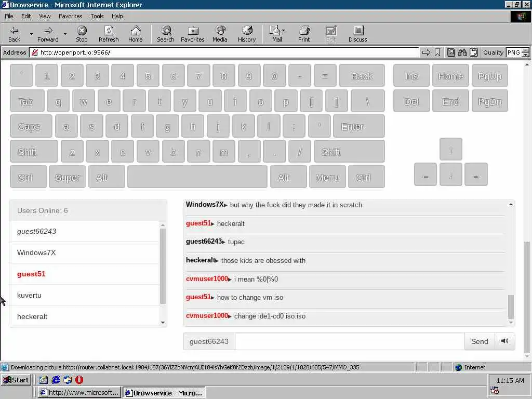This screenshot has width=532, height=399.
Task: Click the on-screen Super key
Action: [x=67, y=177]
